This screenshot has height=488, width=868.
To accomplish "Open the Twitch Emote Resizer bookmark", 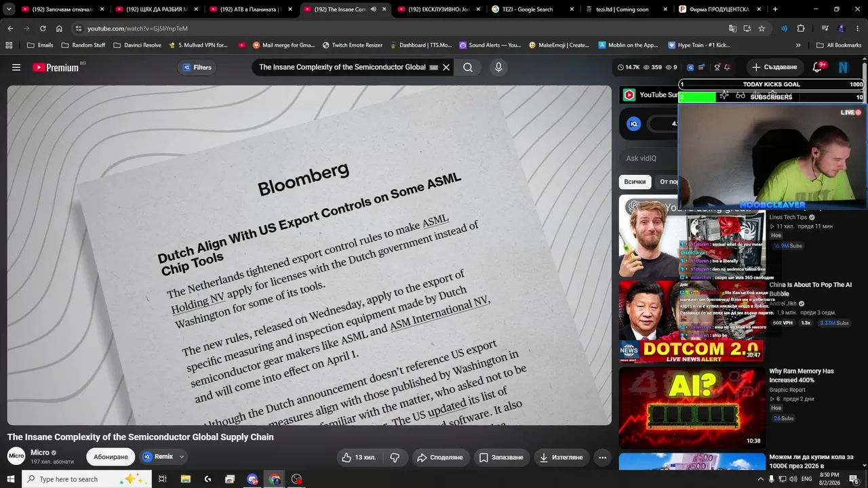I will [x=352, y=45].
